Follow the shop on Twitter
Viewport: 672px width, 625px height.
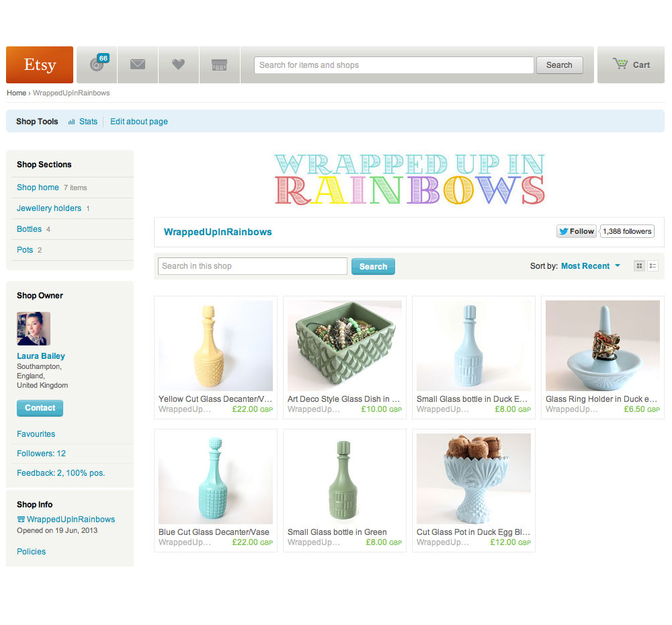click(577, 231)
